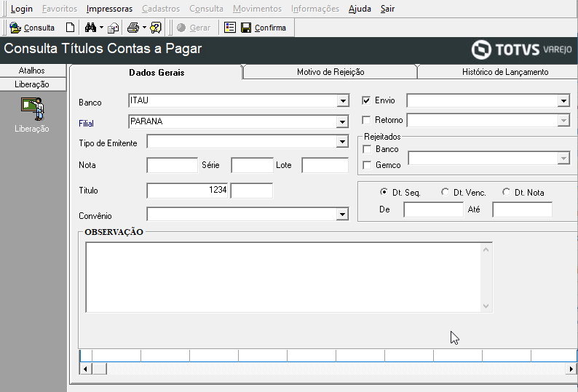Click inside the Observação text area
578x392 pixels.
click(283, 277)
